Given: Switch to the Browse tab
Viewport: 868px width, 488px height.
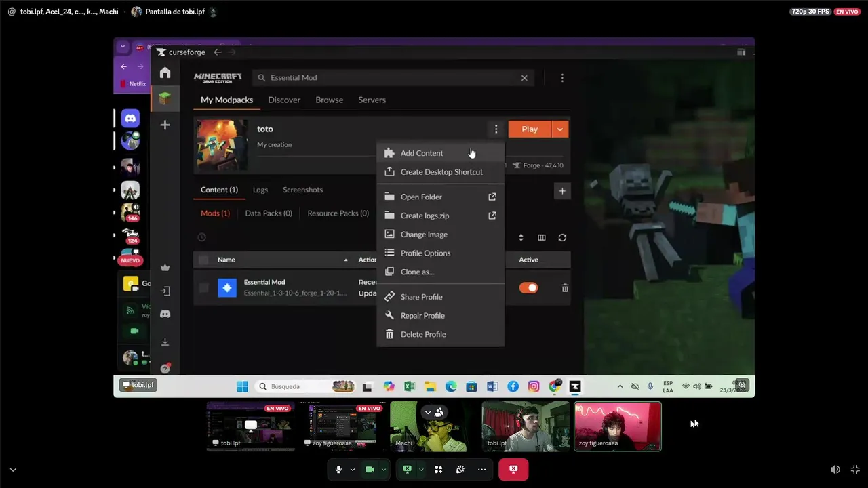Looking at the screenshot, I should [x=329, y=100].
